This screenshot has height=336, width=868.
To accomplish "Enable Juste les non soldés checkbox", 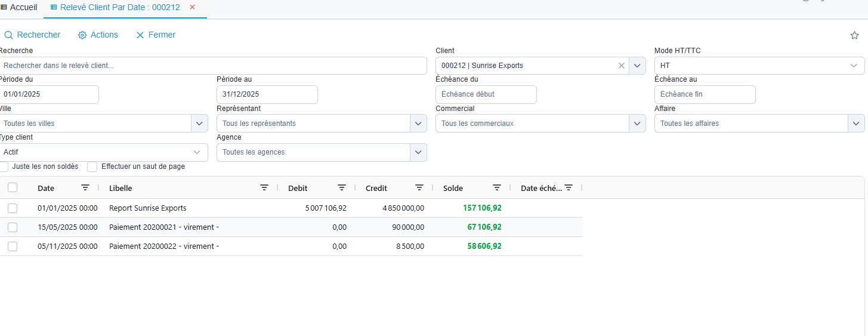I will 4,167.
